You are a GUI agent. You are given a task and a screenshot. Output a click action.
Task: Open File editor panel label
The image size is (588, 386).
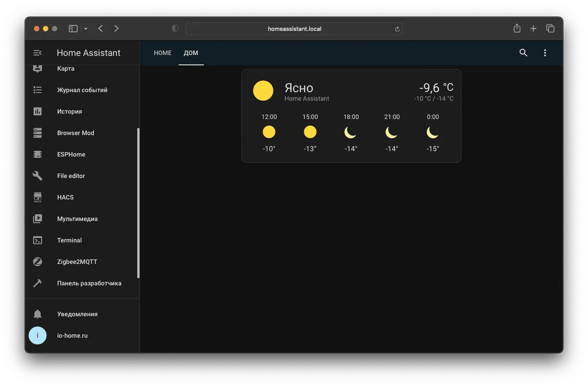pos(71,176)
